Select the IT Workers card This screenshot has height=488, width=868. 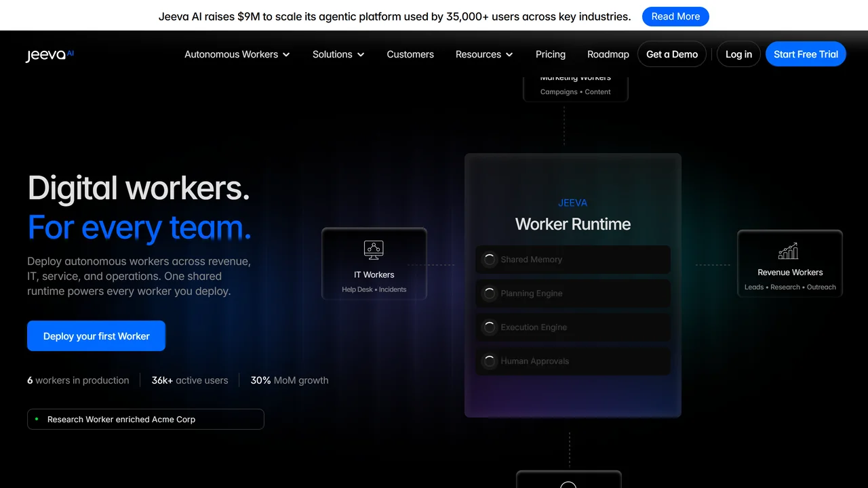click(x=374, y=264)
